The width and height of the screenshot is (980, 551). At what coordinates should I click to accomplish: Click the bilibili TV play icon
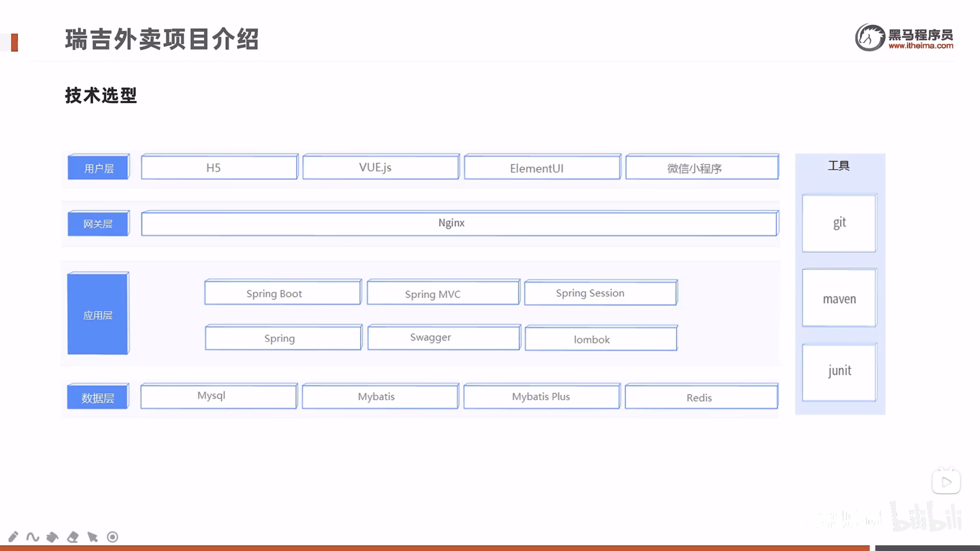pos(946,482)
